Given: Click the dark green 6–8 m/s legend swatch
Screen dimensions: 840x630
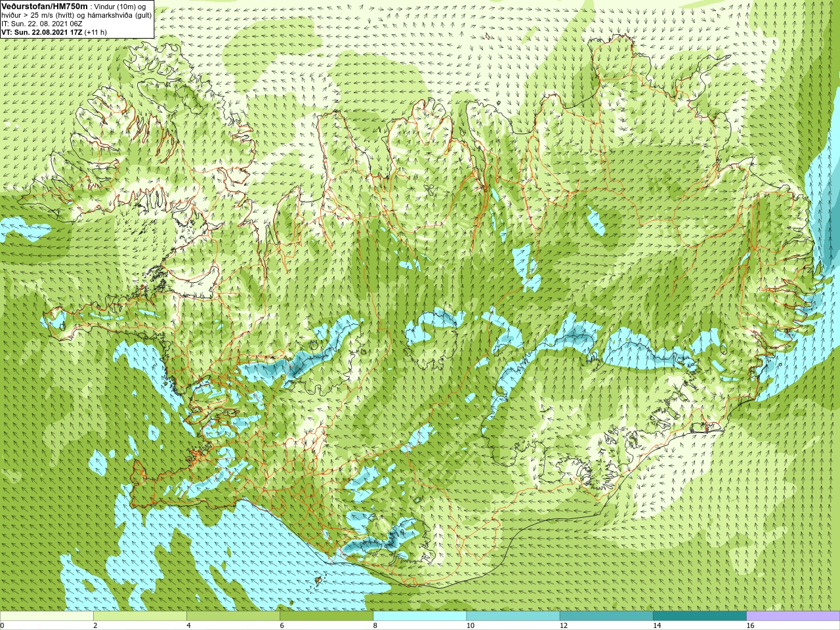Looking at the screenshot, I should coord(326,616).
